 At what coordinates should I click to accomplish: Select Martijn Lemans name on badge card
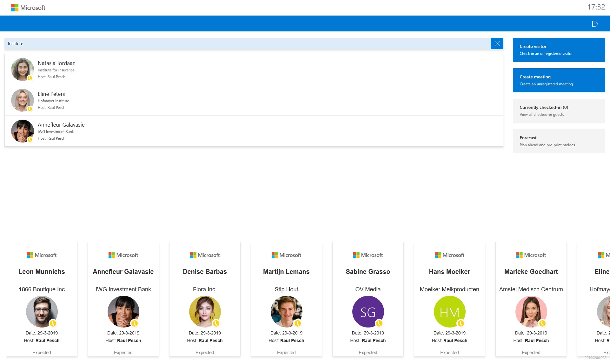(286, 272)
